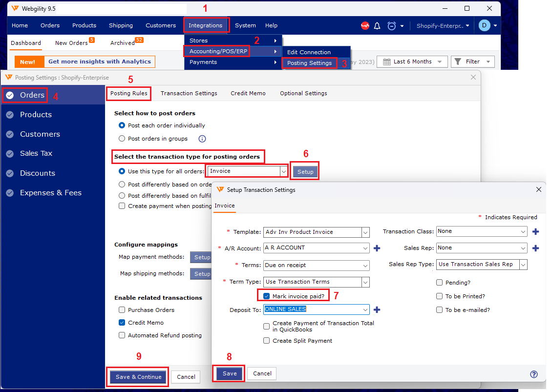This screenshot has width=552, height=392.
Task: Switch to Transaction Settings tab
Action: click(x=189, y=93)
